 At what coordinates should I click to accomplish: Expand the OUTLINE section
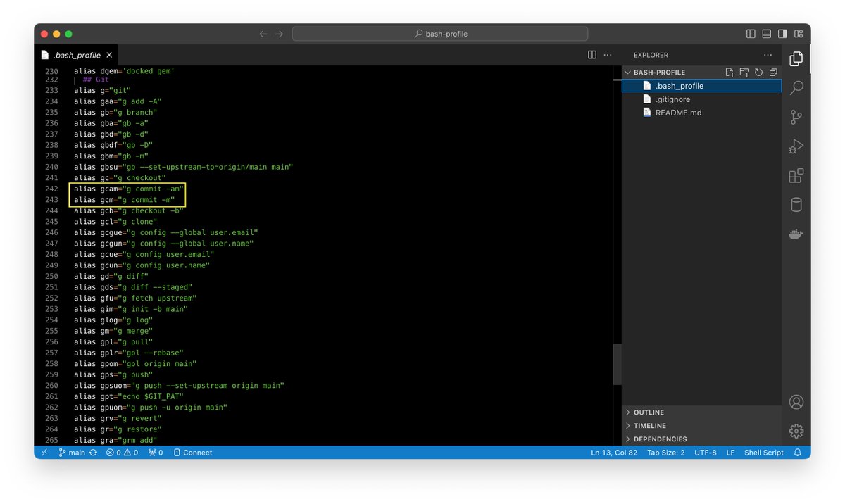pos(702,412)
